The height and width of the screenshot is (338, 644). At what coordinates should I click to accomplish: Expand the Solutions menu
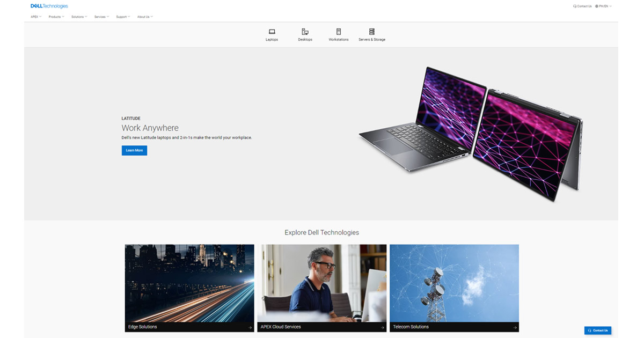click(x=79, y=17)
